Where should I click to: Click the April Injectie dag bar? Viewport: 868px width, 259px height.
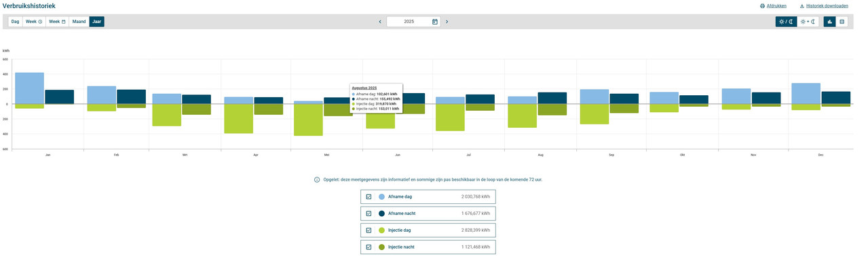pyautogui.click(x=238, y=118)
